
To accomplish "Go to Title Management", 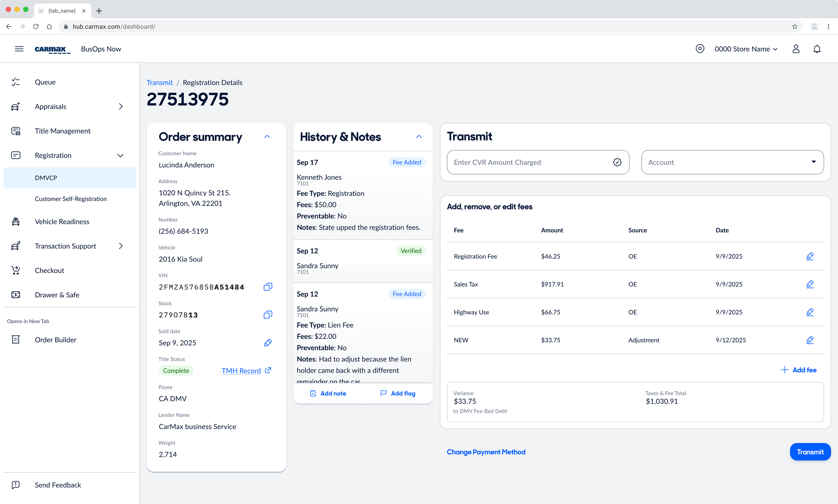I will (63, 131).
